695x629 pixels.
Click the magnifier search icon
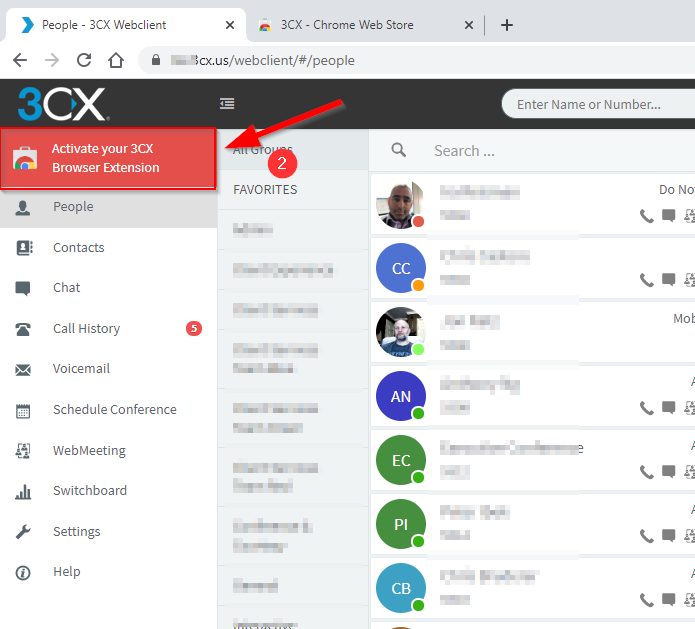point(398,150)
